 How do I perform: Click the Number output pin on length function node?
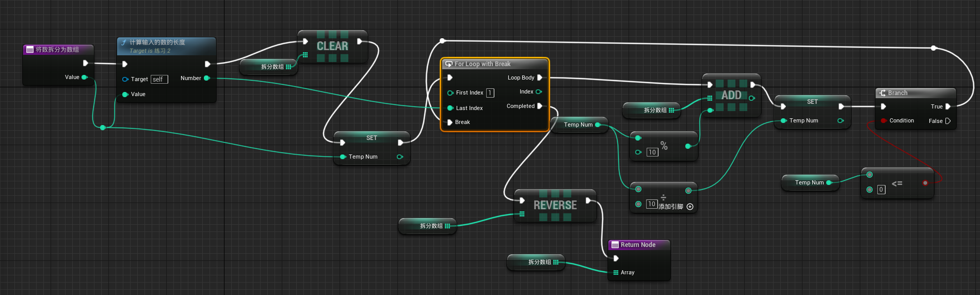(x=207, y=78)
